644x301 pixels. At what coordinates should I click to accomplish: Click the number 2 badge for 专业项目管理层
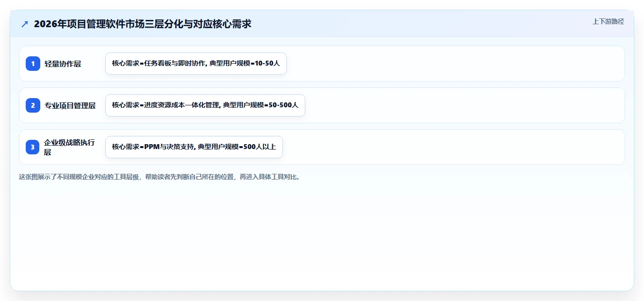[x=33, y=105]
